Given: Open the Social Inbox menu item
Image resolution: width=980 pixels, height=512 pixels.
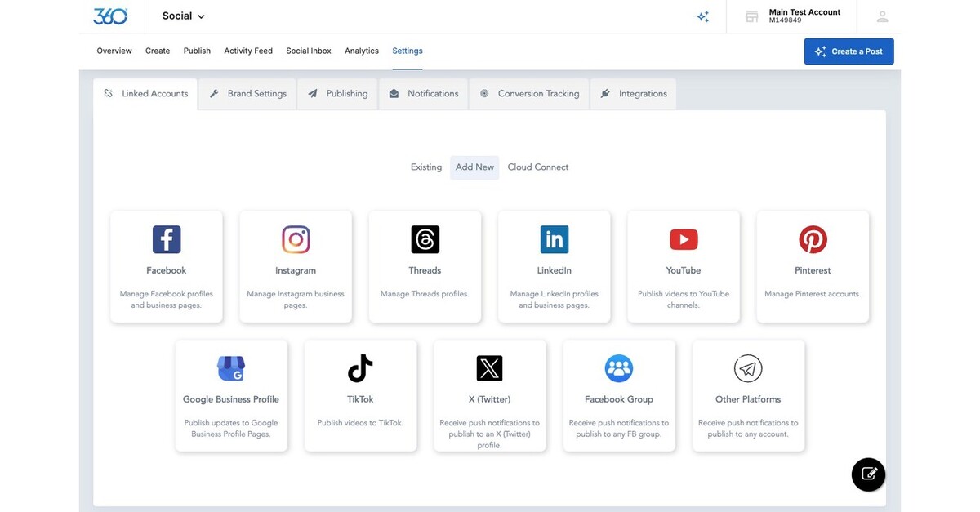Looking at the screenshot, I should pyautogui.click(x=309, y=51).
